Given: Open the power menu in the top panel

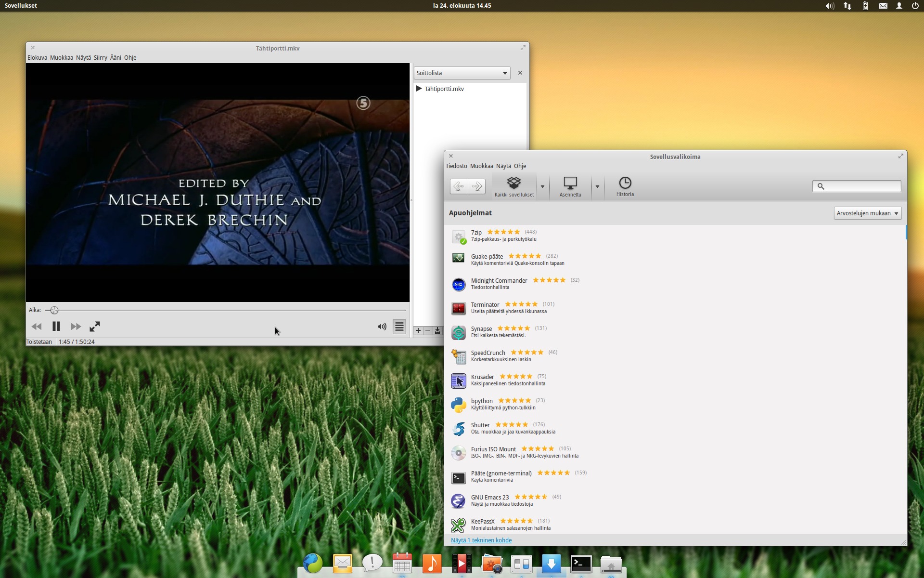Looking at the screenshot, I should click(915, 6).
